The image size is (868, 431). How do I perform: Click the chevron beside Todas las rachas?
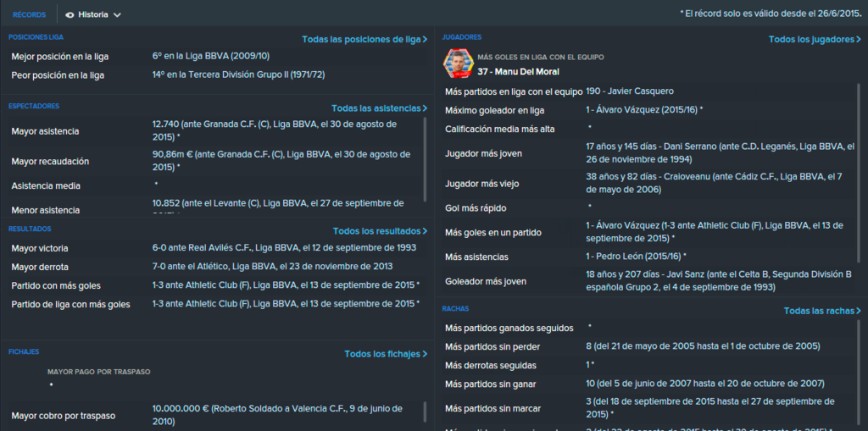point(859,311)
